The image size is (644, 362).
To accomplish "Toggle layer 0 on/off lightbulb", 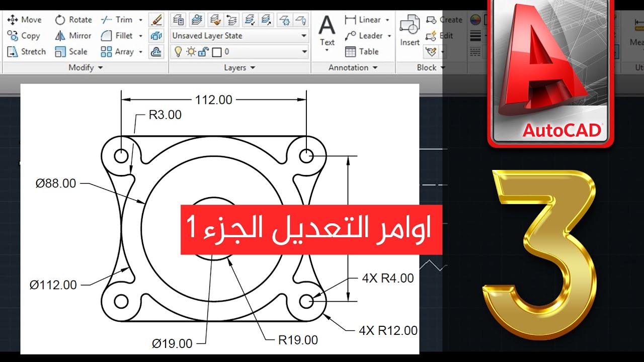I will pyautogui.click(x=178, y=51).
